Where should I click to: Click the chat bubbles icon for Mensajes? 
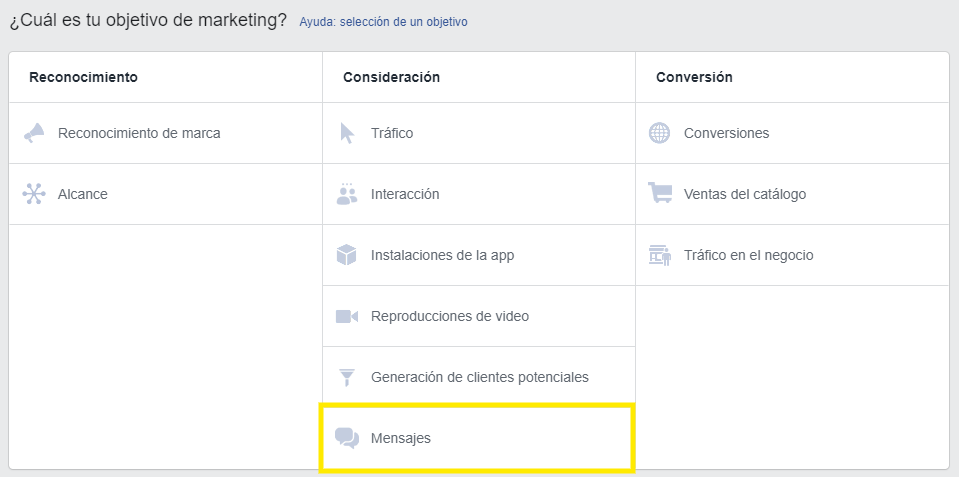tap(347, 438)
